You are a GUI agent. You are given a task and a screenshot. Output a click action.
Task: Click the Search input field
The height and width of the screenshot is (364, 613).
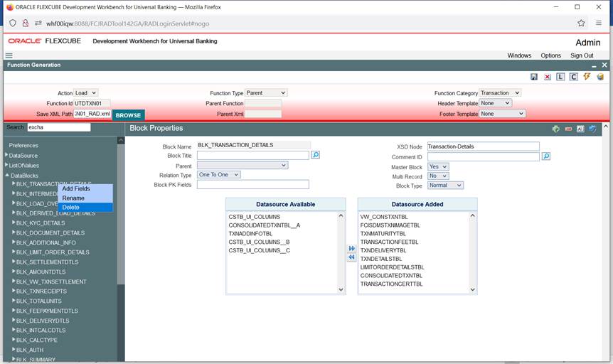coord(58,127)
